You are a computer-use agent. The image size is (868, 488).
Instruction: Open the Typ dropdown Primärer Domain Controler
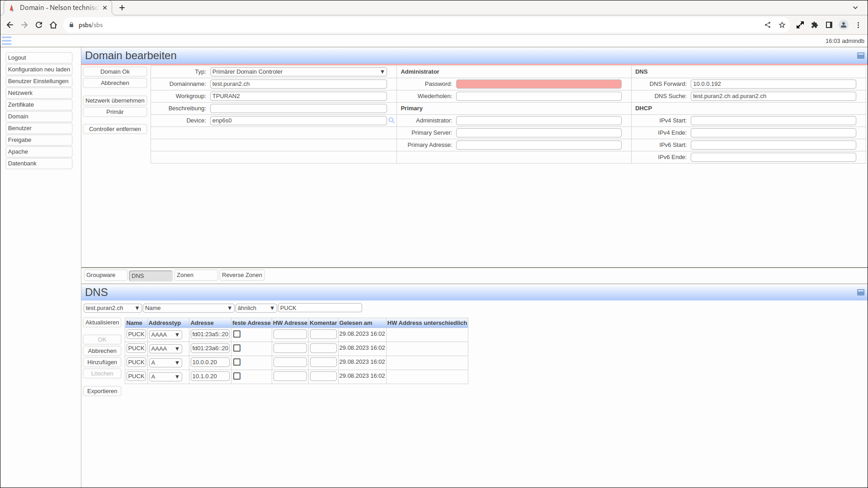[298, 72]
